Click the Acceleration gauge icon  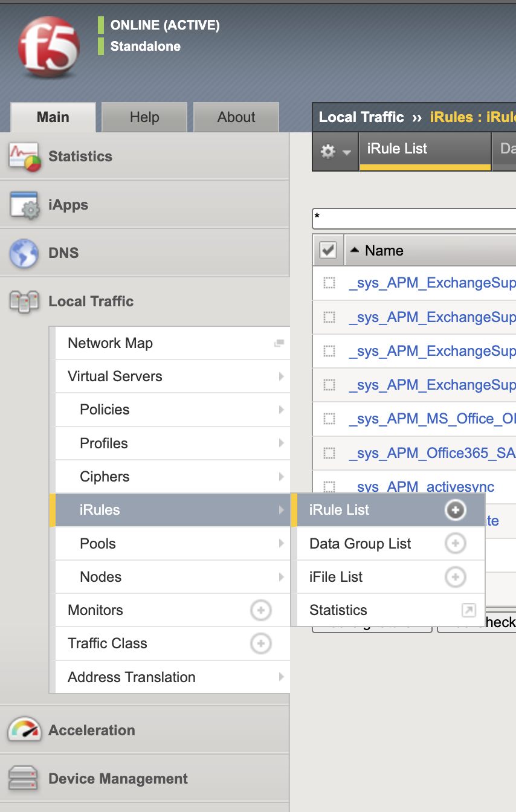tap(24, 730)
